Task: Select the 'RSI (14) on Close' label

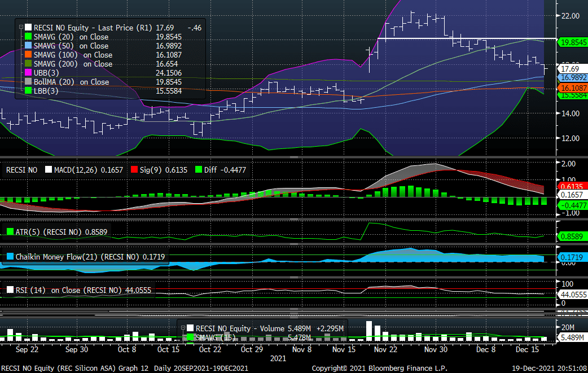Action: [x=47, y=290]
